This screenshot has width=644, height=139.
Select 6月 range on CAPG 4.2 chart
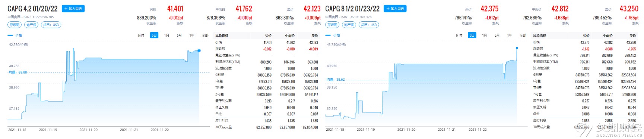[x=179, y=35]
